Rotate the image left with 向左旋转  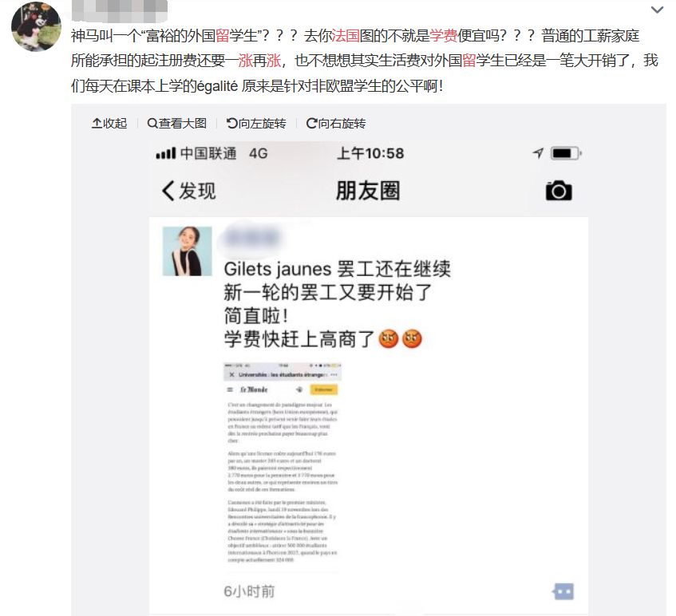(256, 124)
